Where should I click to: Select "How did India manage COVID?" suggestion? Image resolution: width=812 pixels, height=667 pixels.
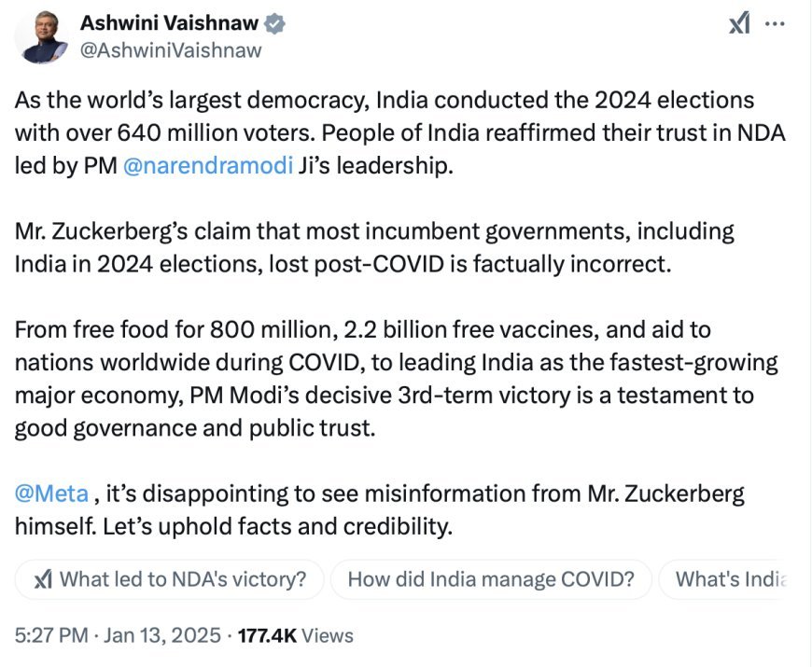tap(491, 579)
